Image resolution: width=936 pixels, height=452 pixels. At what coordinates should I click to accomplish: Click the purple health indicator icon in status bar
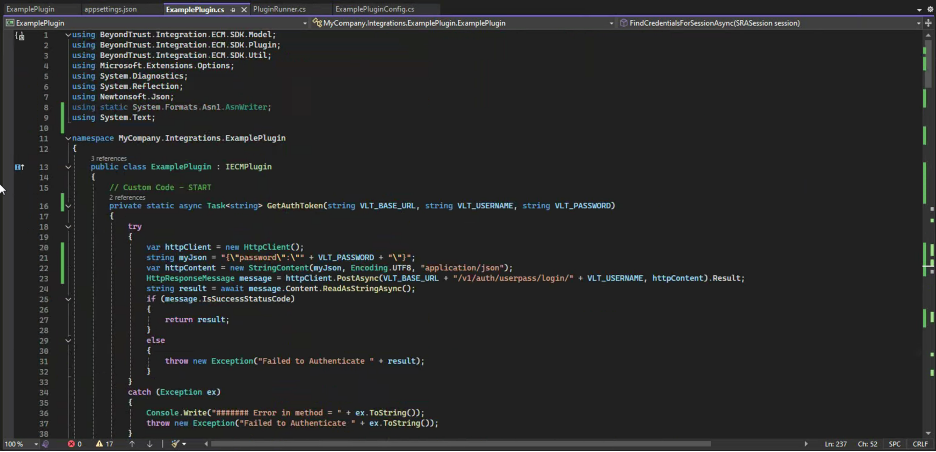tap(45, 444)
